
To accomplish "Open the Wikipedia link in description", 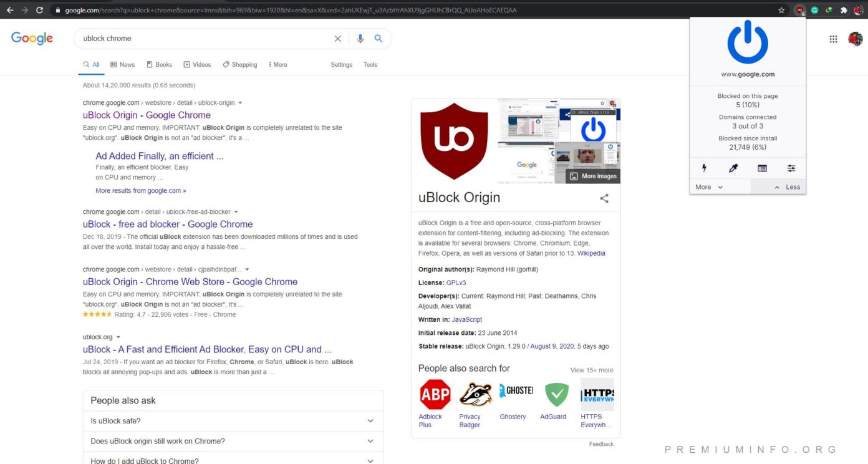I will pyautogui.click(x=591, y=253).
